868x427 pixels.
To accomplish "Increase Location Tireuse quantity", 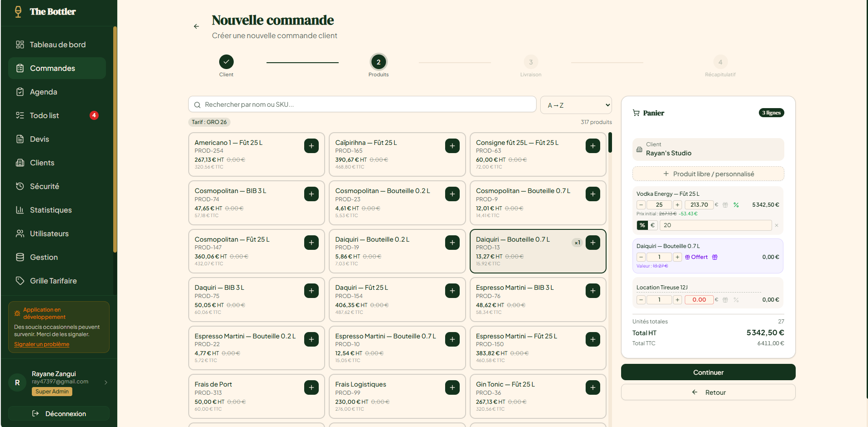I will tap(677, 300).
